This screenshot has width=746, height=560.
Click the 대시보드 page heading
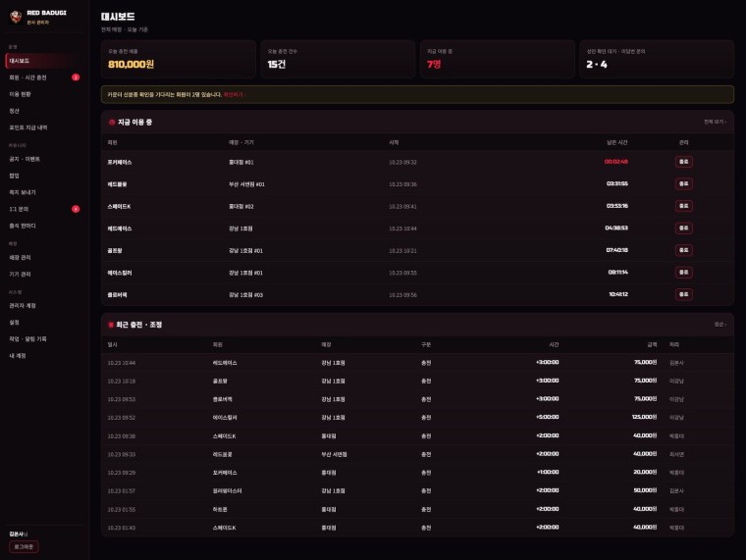pyautogui.click(x=118, y=17)
